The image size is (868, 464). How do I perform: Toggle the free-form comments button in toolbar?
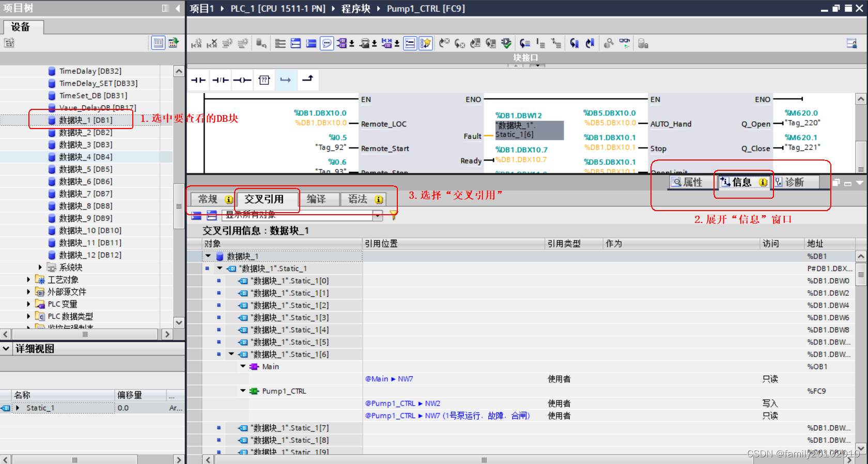pyautogui.click(x=327, y=44)
